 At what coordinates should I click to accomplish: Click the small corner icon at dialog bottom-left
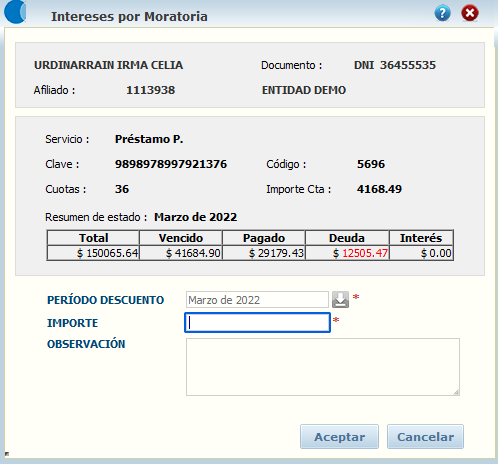(7, 454)
